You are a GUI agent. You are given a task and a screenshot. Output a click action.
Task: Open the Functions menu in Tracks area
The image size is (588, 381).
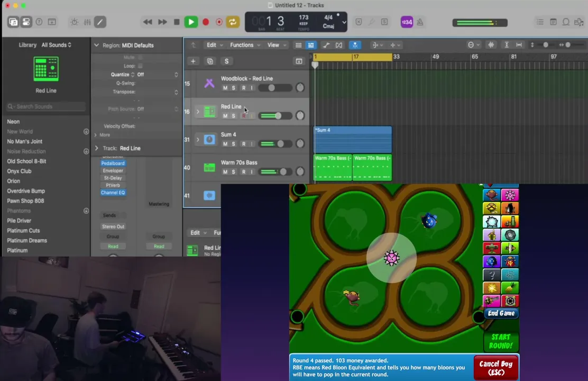point(244,45)
